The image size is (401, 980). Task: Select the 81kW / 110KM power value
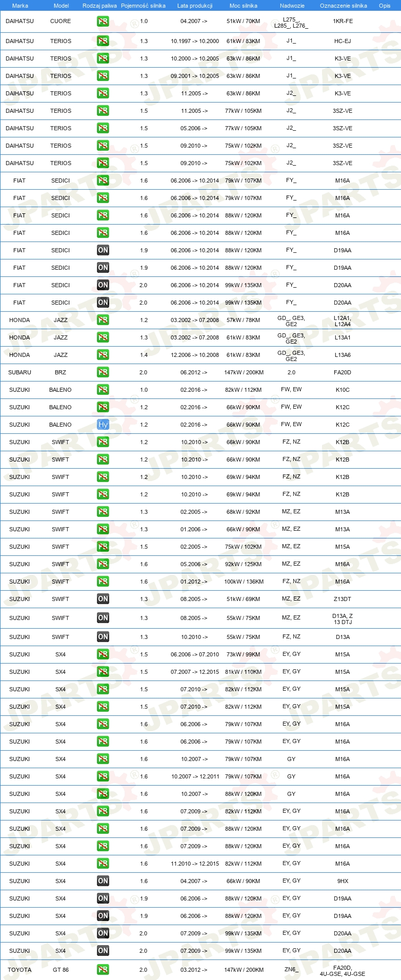click(x=243, y=672)
